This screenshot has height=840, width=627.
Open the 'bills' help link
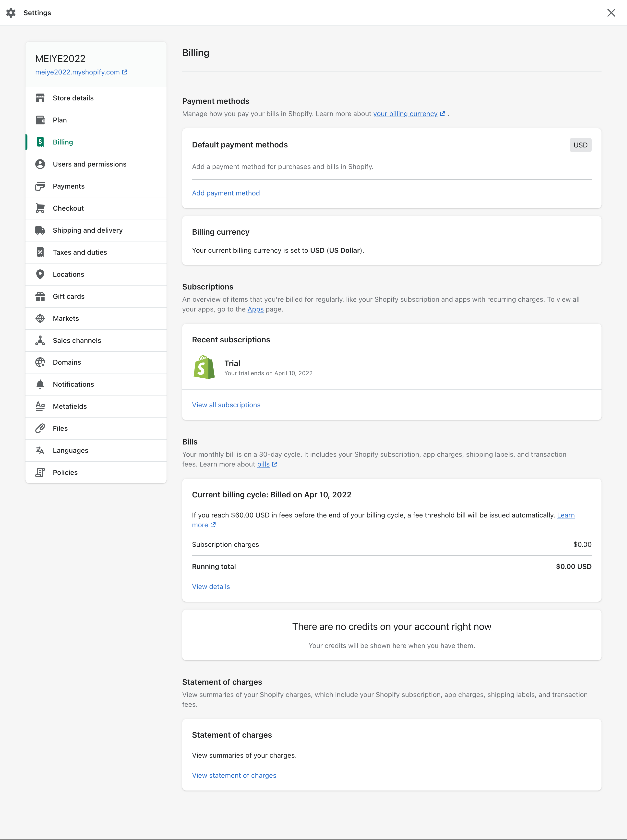click(x=263, y=464)
